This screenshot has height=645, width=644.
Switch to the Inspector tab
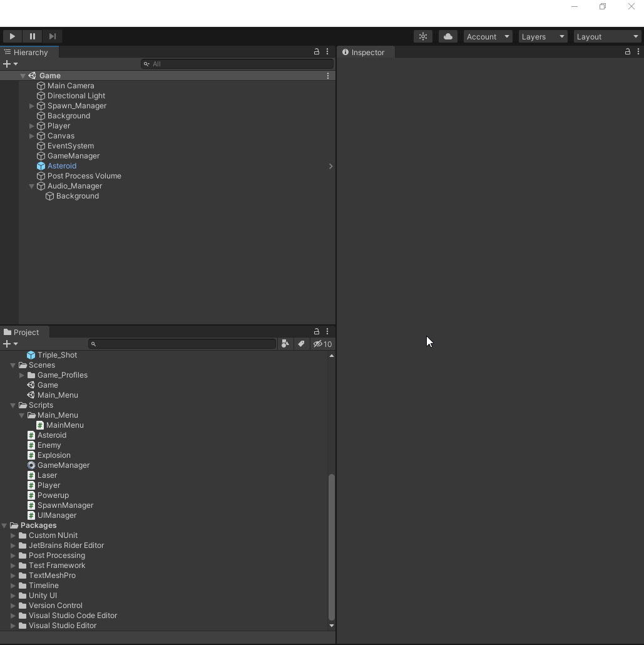coord(365,52)
